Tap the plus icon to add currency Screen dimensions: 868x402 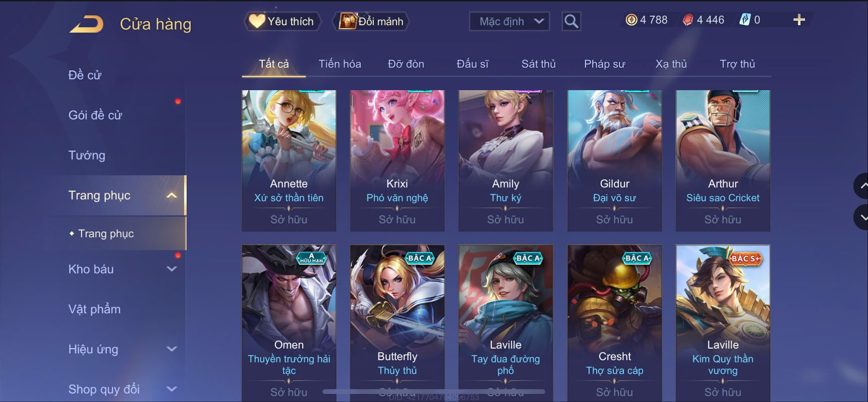[x=799, y=20]
